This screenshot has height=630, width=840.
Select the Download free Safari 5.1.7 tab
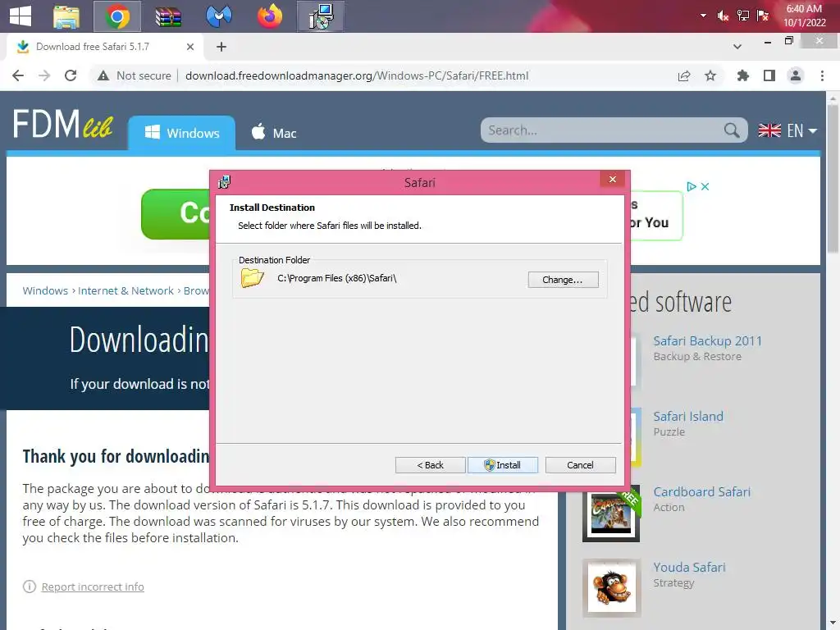(x=92, y=47)
